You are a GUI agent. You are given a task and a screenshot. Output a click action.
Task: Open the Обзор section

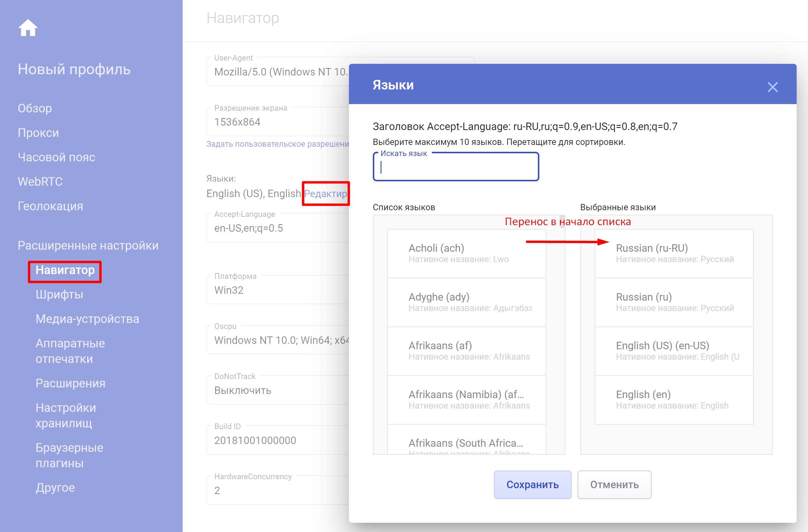35,108
